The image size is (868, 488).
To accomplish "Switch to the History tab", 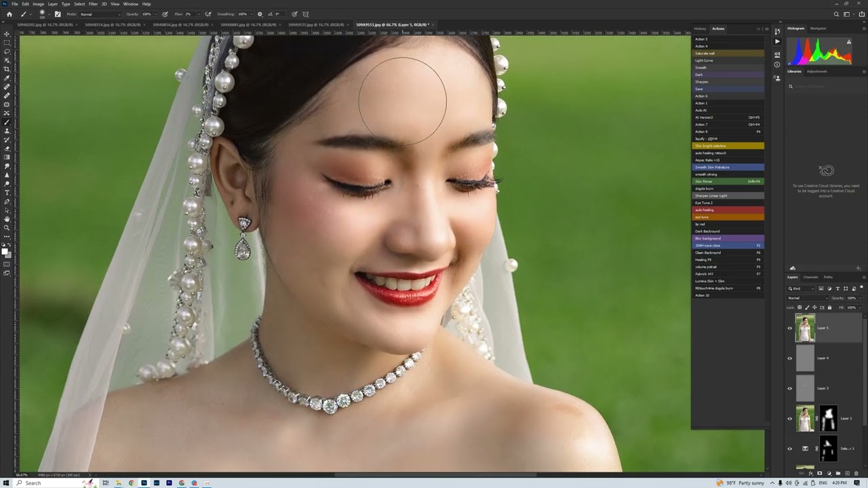I will (700, 28).
